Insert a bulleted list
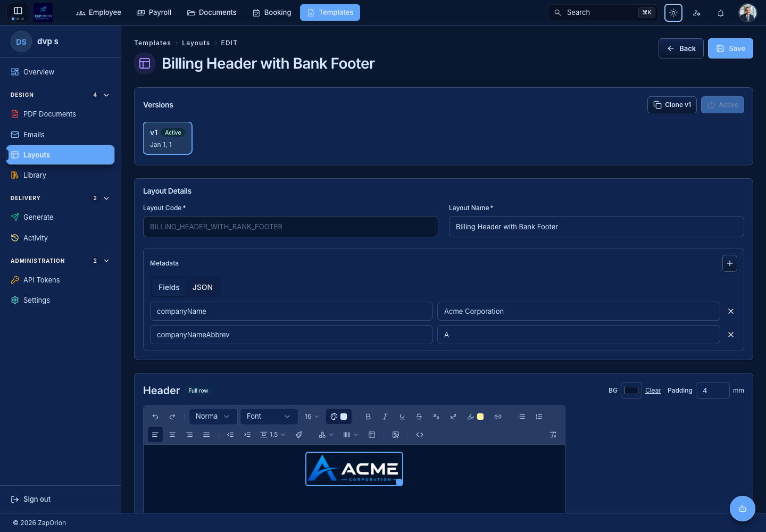 tap(522, 417)
